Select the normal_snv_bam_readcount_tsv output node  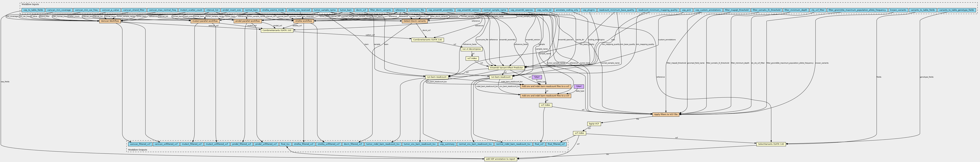point(475,144)
